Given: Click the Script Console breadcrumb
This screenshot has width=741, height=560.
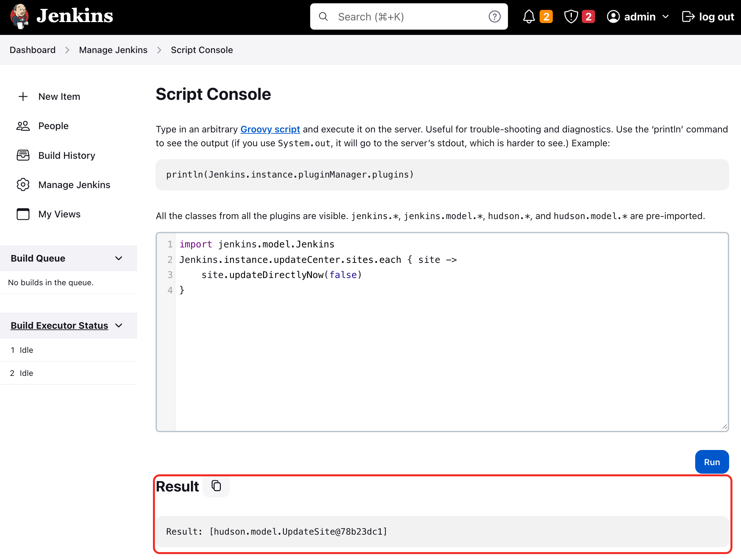Looking at the screenshot, I should pyautogui.click(x=202, y=50).
